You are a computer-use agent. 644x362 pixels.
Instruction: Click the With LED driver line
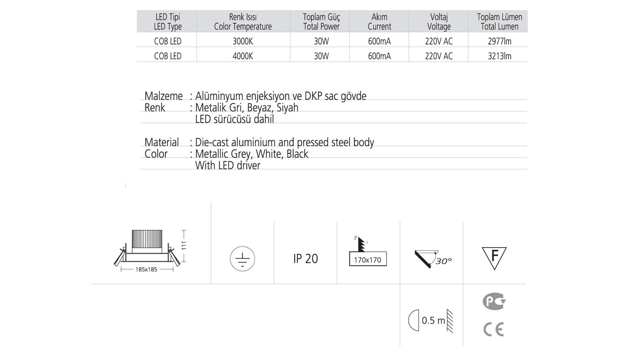click(x=228, y=166)
